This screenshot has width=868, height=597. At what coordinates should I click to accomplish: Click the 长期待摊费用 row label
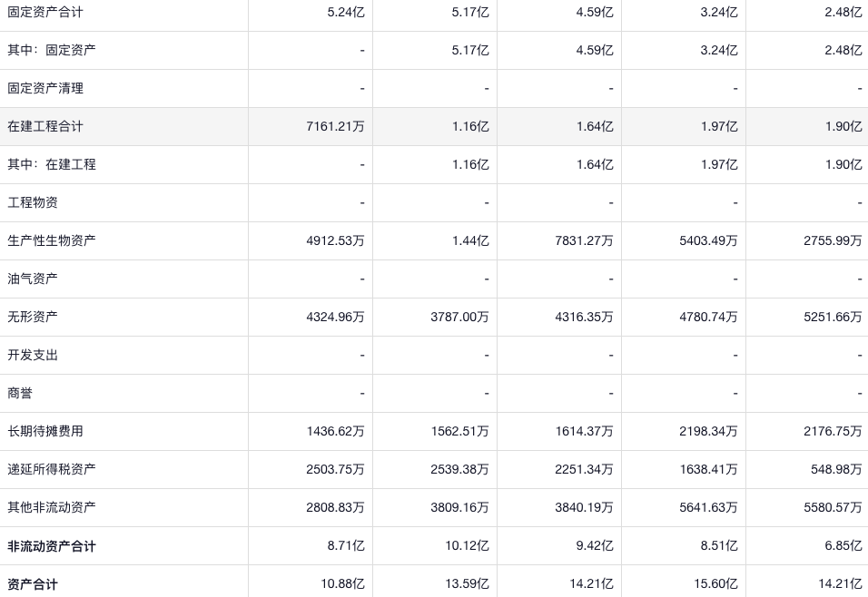coord(45,431)
